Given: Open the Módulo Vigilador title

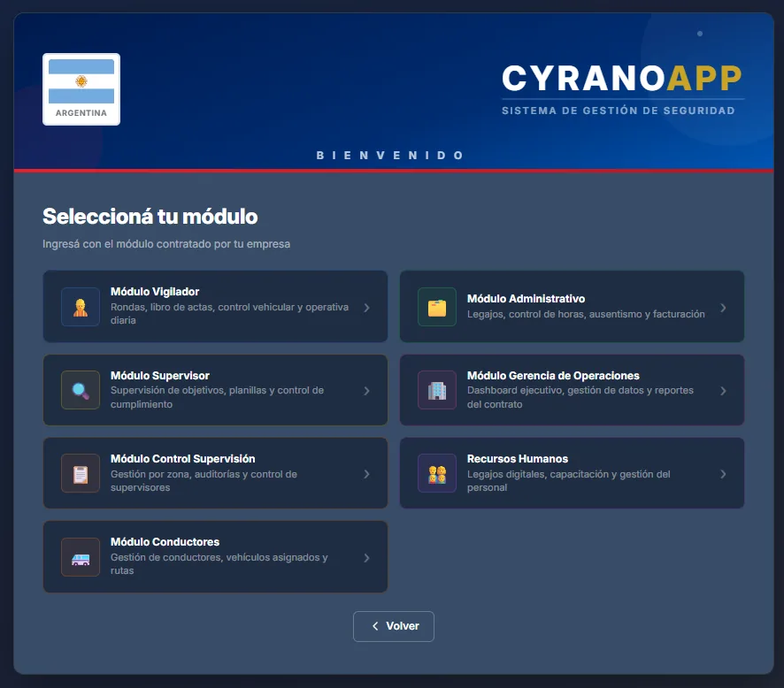Looking at the screenshot, I should coord(155,292).
